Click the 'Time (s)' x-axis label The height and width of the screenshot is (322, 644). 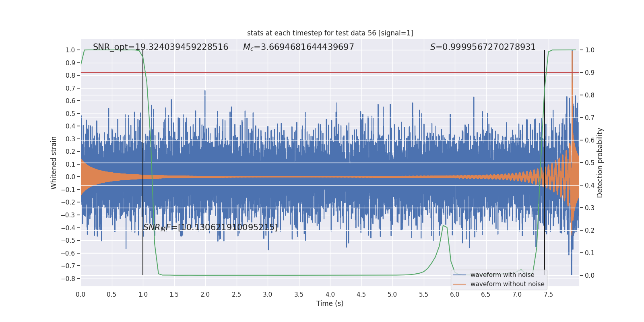[330, 303]
